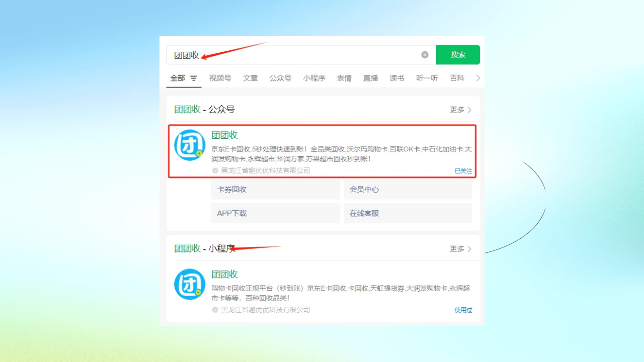Switch to the 小程序 tab

tap(314, 78)
